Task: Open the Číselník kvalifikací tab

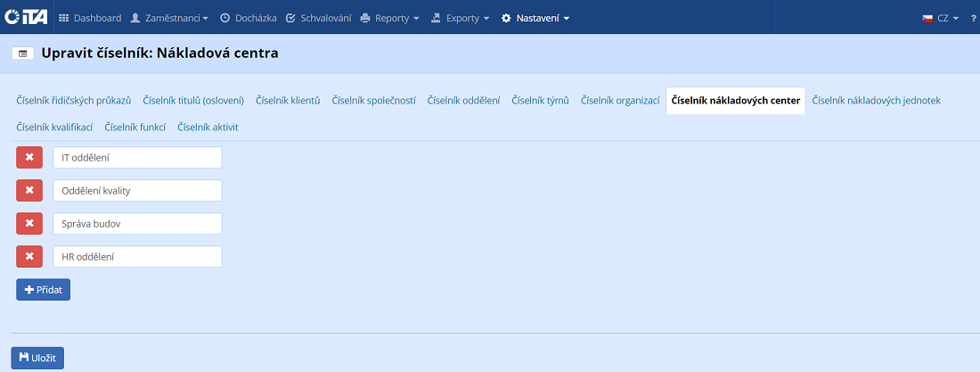Action: click(54, 128)
